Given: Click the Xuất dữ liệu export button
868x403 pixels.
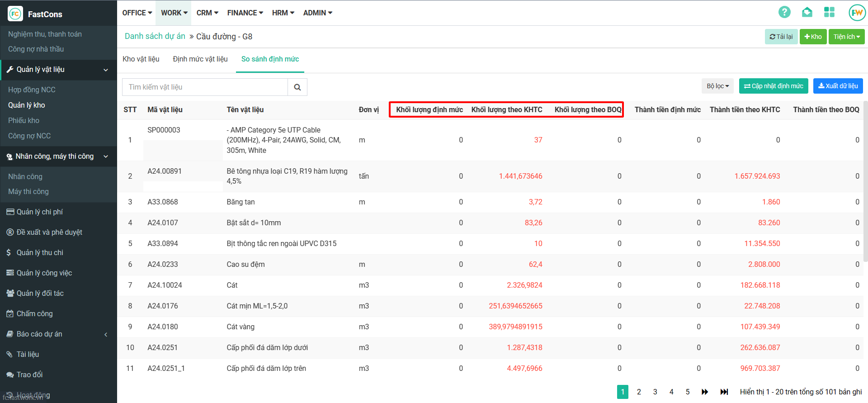Looking at the screenshot, I should pos(838,86).
